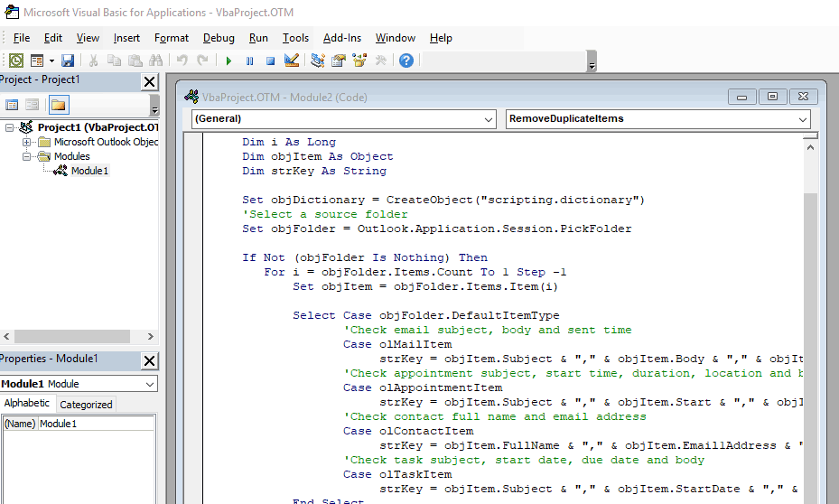The height and width of the screenshot is (504, 839).
Task: Click the code window scroll up arrow
Action: 810,147
